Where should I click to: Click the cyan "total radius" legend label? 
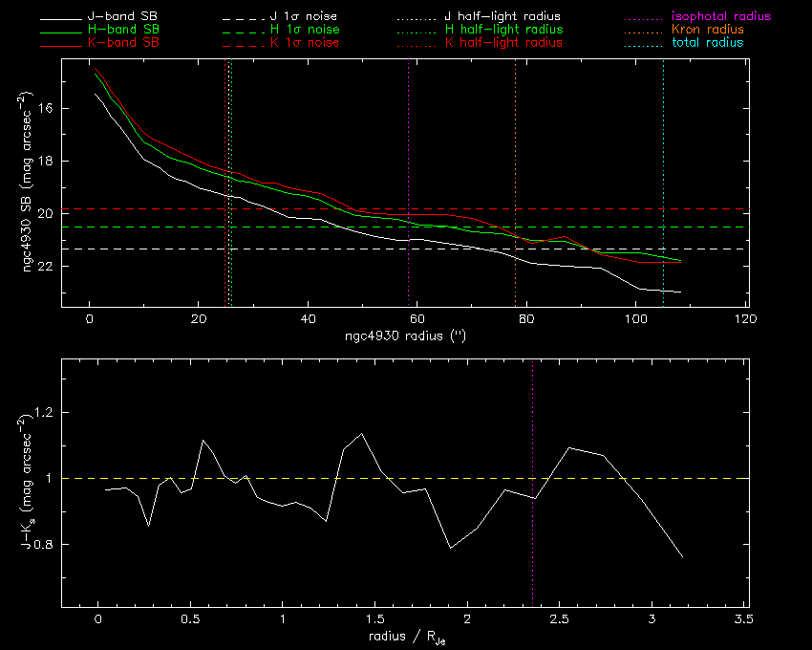point(707,42)
